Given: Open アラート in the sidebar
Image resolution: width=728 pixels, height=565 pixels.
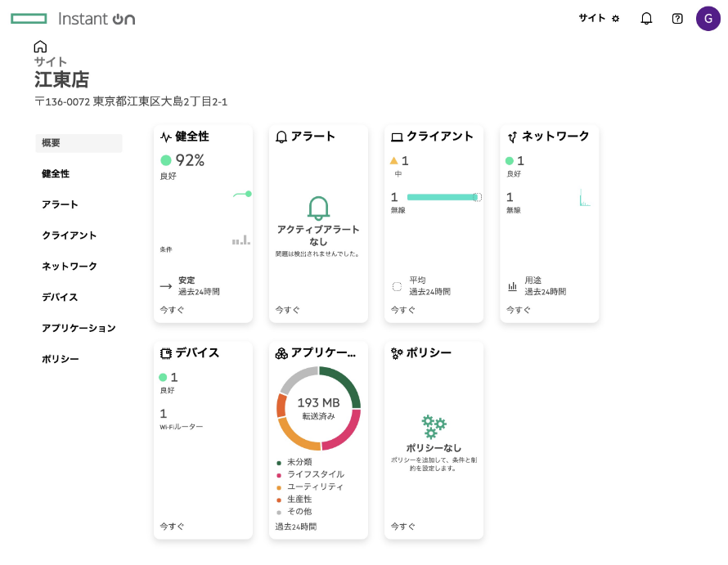Looking at the screenshot, I should tap(60, 204).
